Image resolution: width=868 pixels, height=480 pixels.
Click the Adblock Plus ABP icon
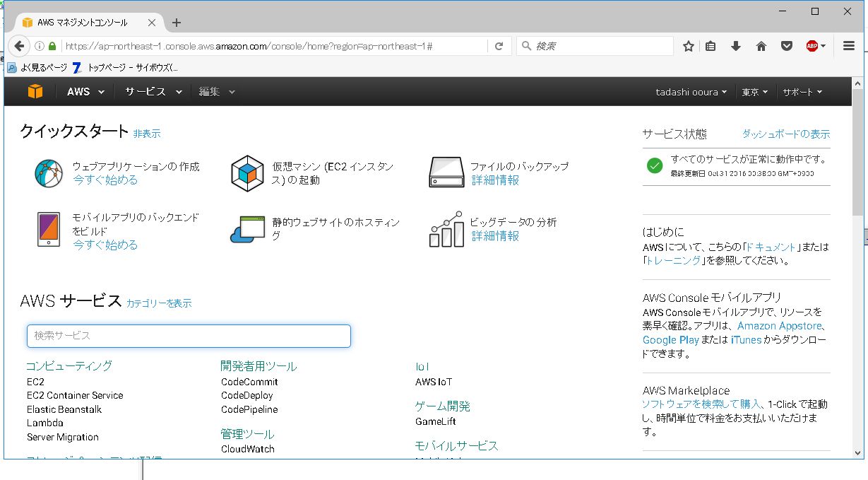[x=812, y=46]
